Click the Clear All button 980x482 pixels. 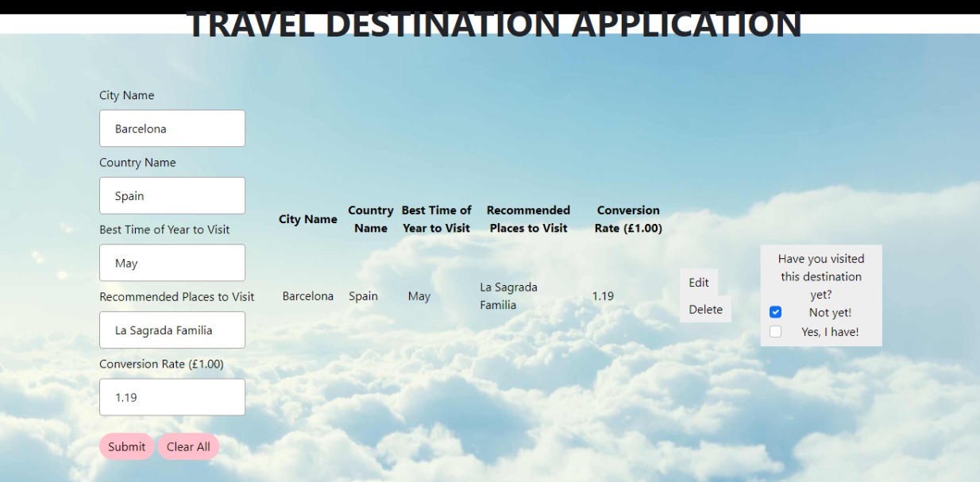[x=188, y=446]
